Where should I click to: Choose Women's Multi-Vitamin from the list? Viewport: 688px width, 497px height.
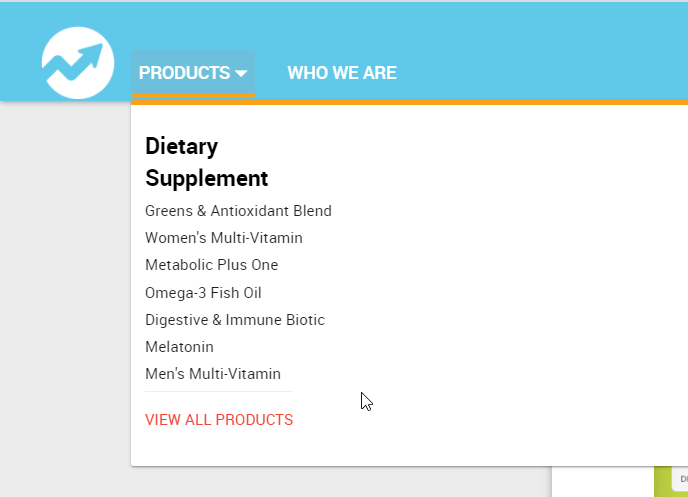(x=224, y=238)
